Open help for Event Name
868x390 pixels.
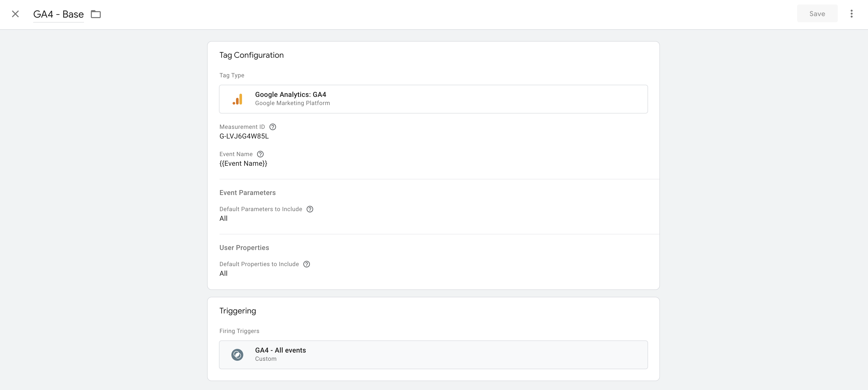click(260, 154)
